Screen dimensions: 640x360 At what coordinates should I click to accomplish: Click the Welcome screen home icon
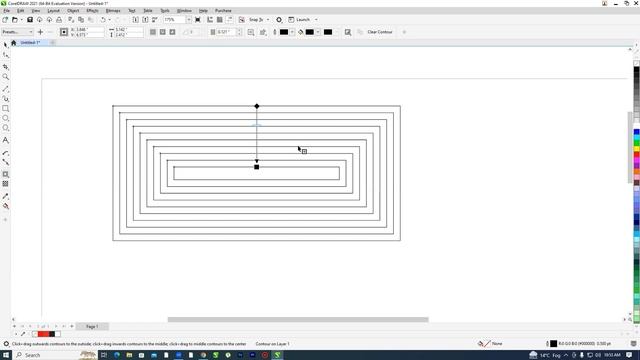(x=13, y=42)
